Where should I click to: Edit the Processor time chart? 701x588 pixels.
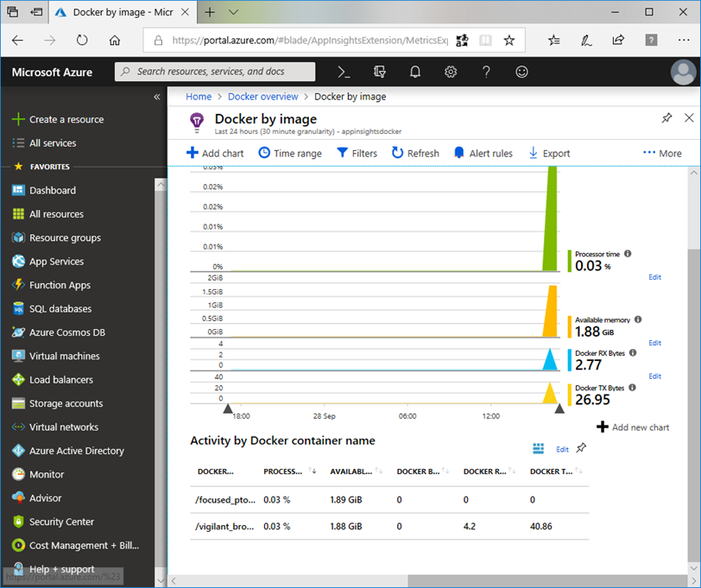point(654,277)
